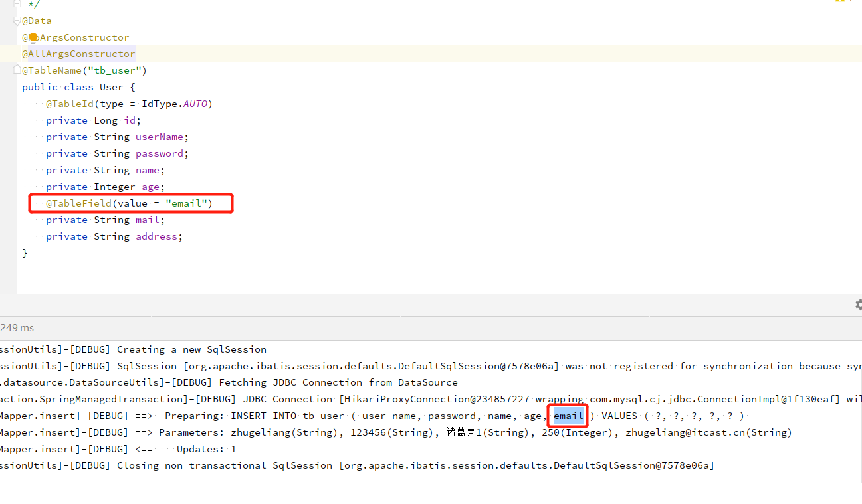
Task: Click the private String address field
Action: 114,236
